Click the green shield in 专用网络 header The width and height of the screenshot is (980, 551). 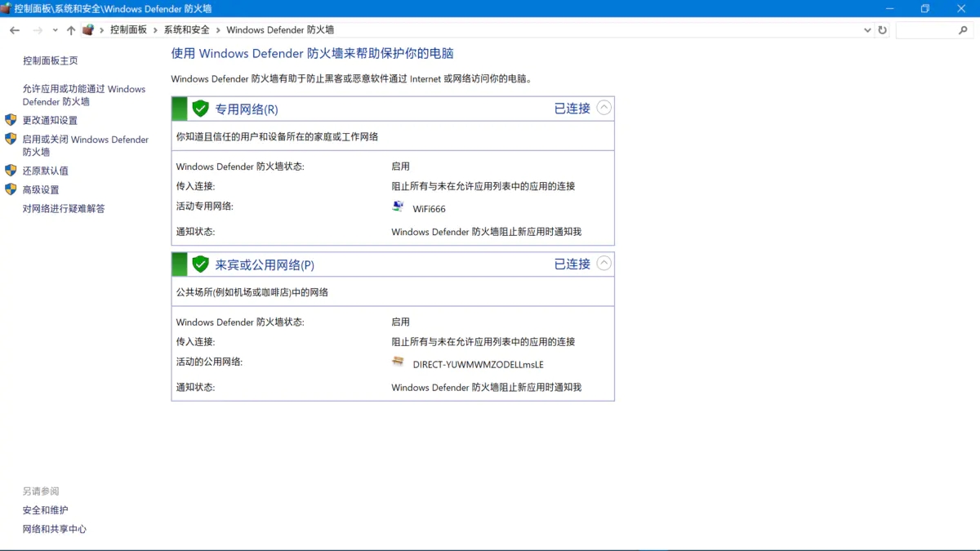(x=200, y=107)
